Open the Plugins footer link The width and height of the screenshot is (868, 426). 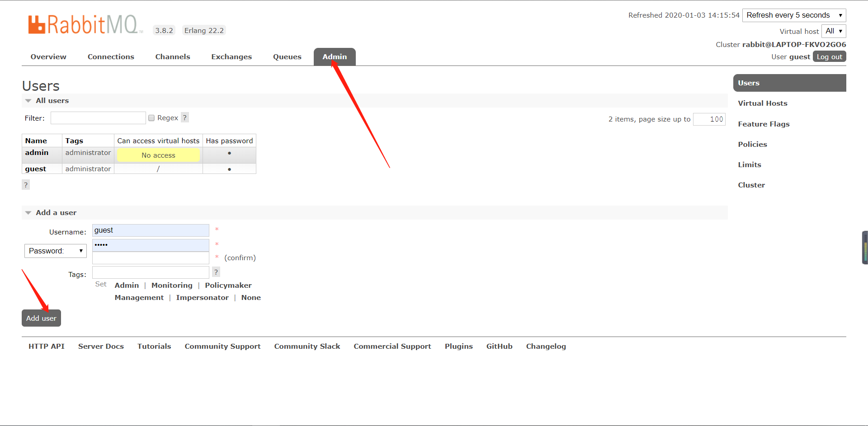458,346
